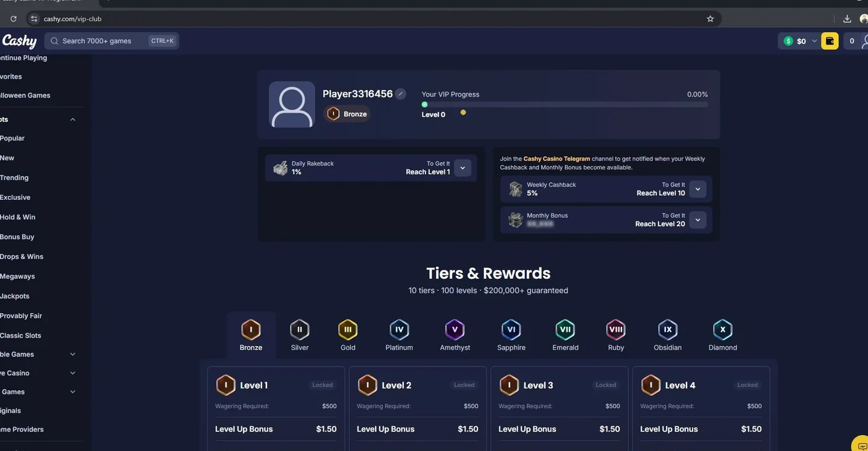
Task: Expand the Weekly Cashback details
Action: pos(697,189)
